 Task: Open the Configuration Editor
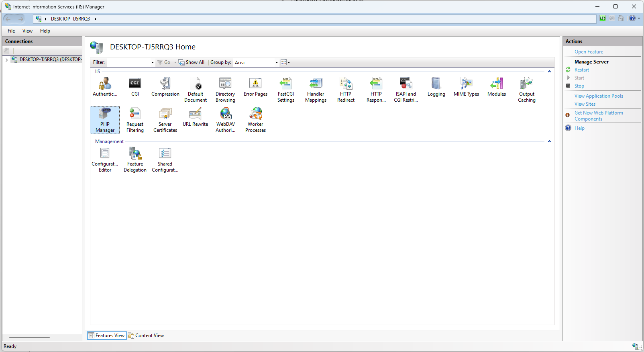click(105, 160)
